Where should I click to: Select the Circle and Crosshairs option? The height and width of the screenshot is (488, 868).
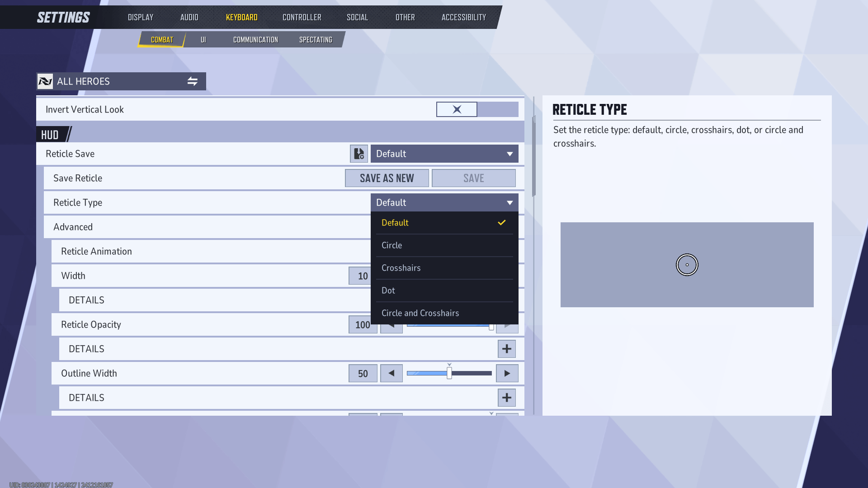click(x=420, y=313)
